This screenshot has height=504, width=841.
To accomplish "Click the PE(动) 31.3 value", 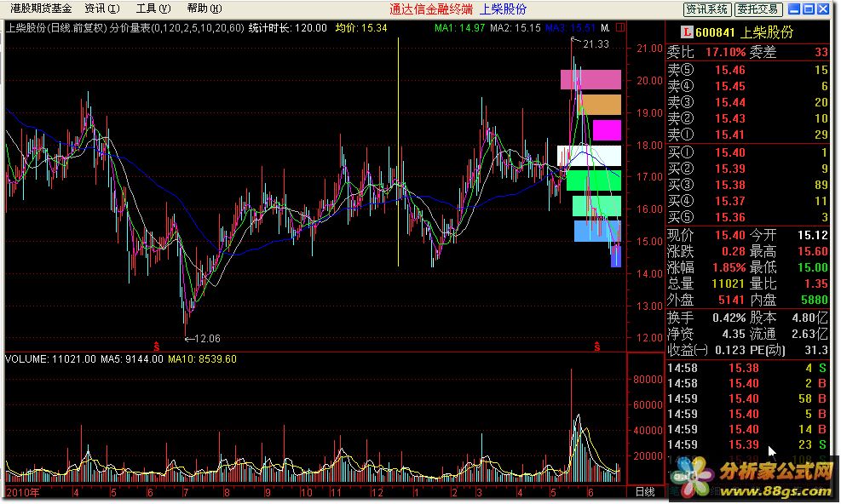I will [816, 350].
